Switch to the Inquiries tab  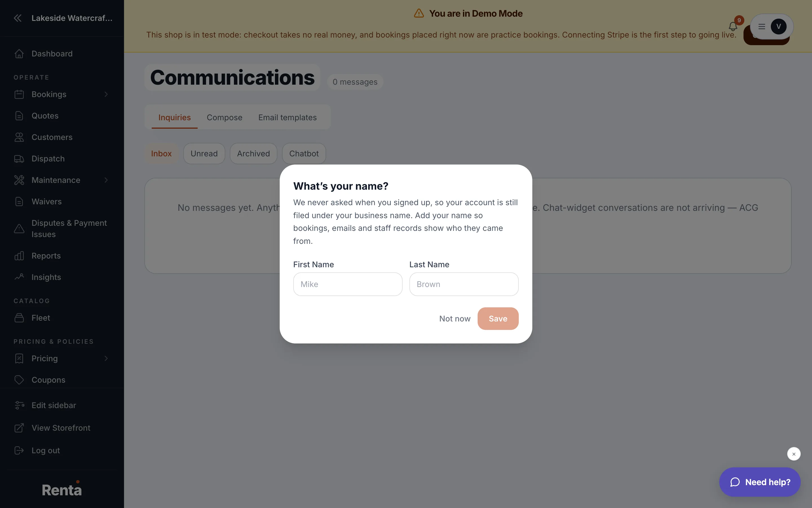click(x=175, y=118)
